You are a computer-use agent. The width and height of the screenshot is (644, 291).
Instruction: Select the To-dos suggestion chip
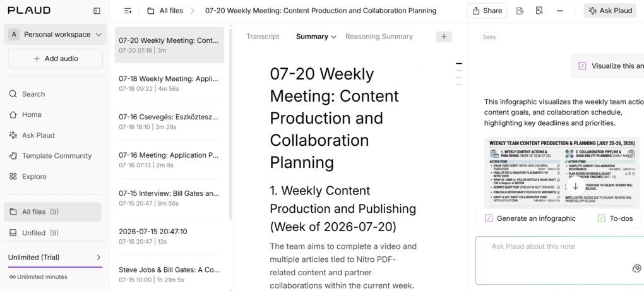pyautogui.click(x=615, y=218)
